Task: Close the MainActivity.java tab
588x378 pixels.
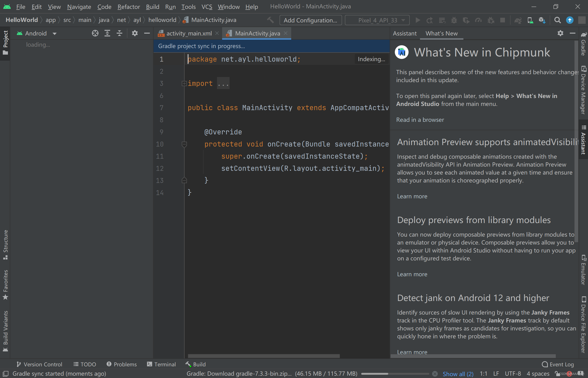Action: pos(286,33)
